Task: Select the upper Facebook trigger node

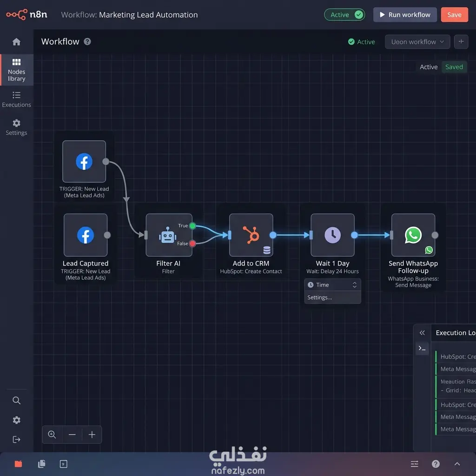Action: (x=84, y=161)
